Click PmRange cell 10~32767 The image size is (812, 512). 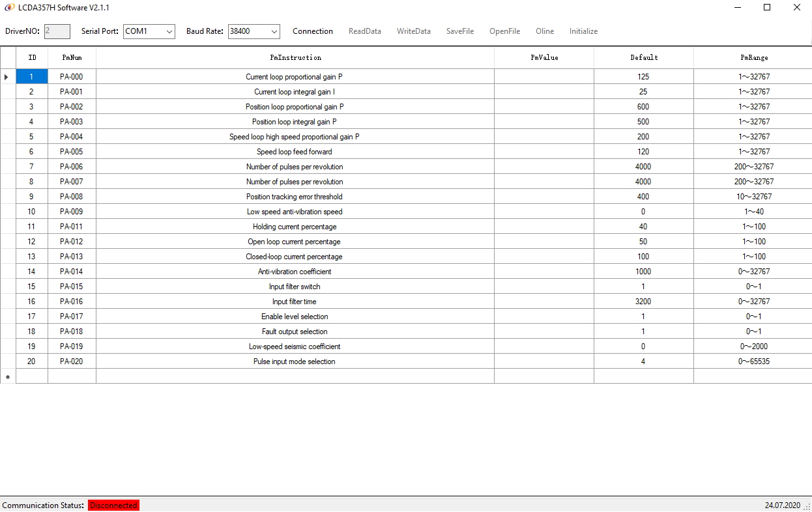tap(753, 197)
